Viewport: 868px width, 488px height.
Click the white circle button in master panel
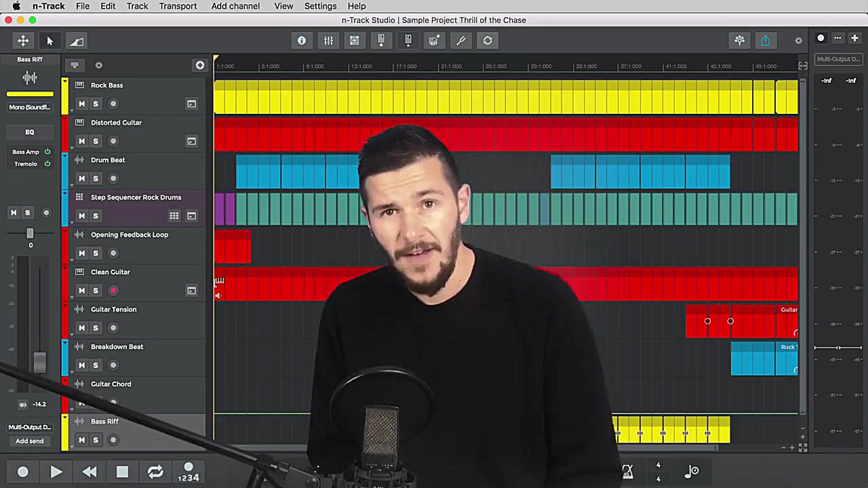point(821,38)
